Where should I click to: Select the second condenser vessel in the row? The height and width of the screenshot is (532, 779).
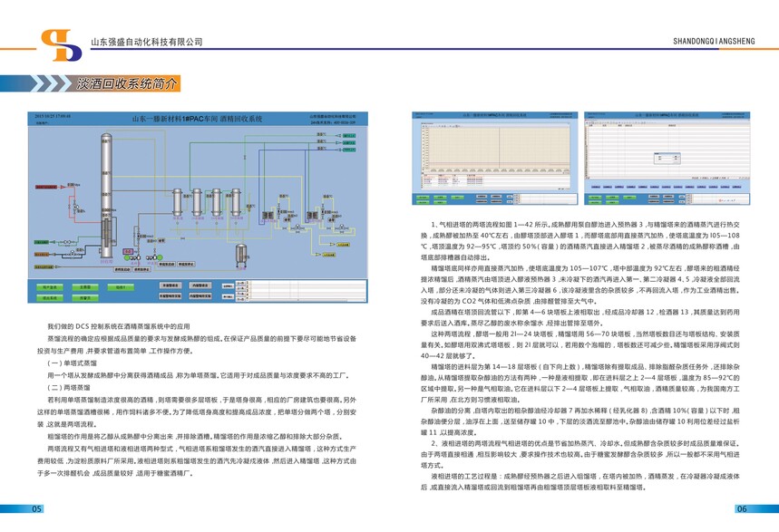pos(197,203)
